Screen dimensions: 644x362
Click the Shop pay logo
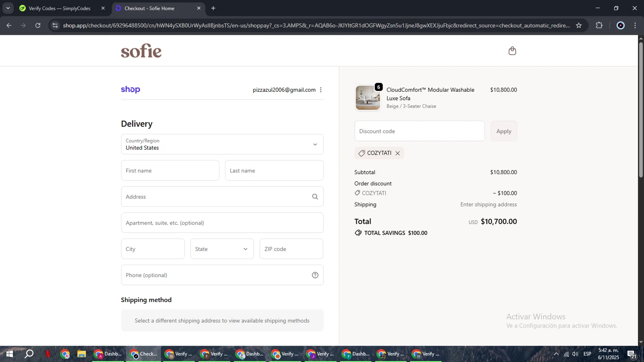click(131, 90)
